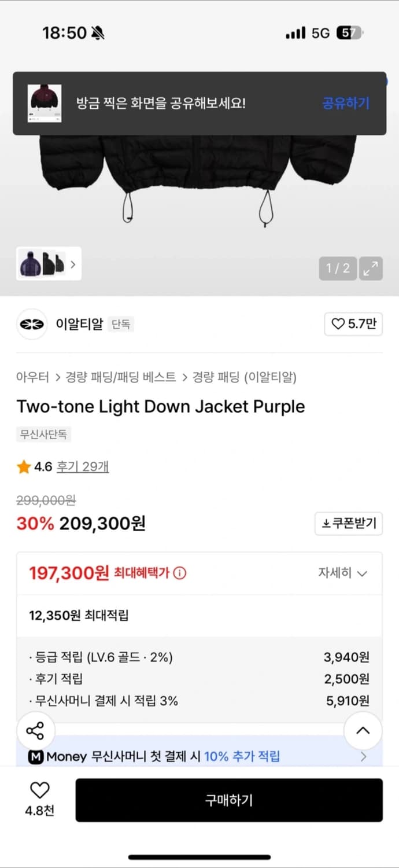Expand the 자세히 benefit details
This screenshot has width=399, height=868.
point(345,573)
